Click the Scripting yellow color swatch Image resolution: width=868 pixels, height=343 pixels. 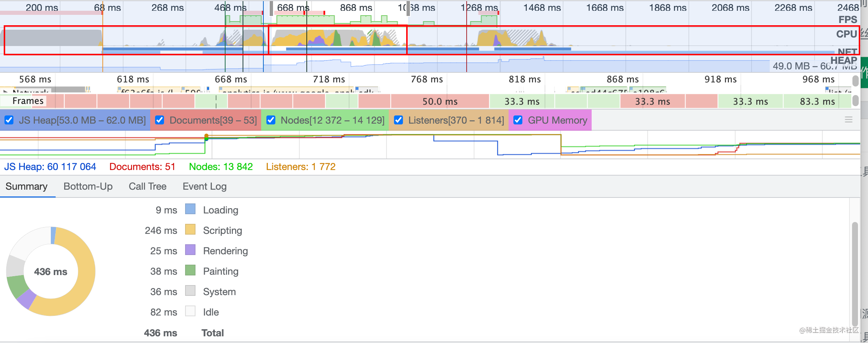click(190, 230)
